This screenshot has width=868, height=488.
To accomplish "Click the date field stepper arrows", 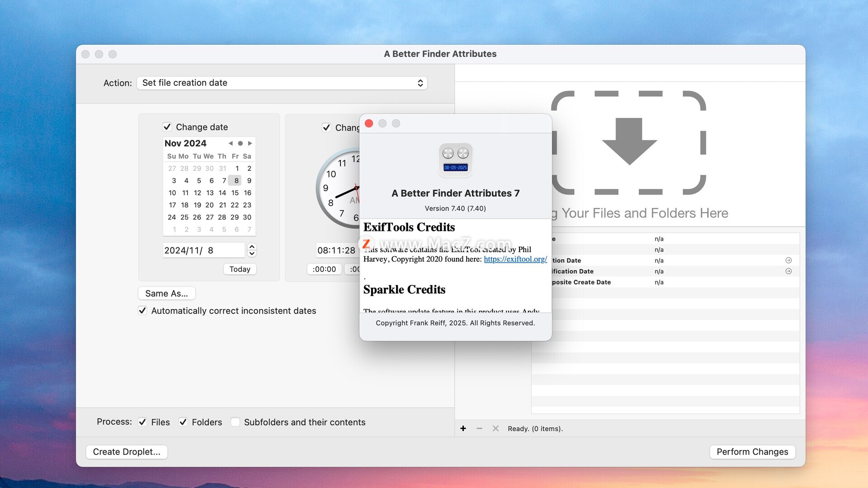I will click(252, 250).
